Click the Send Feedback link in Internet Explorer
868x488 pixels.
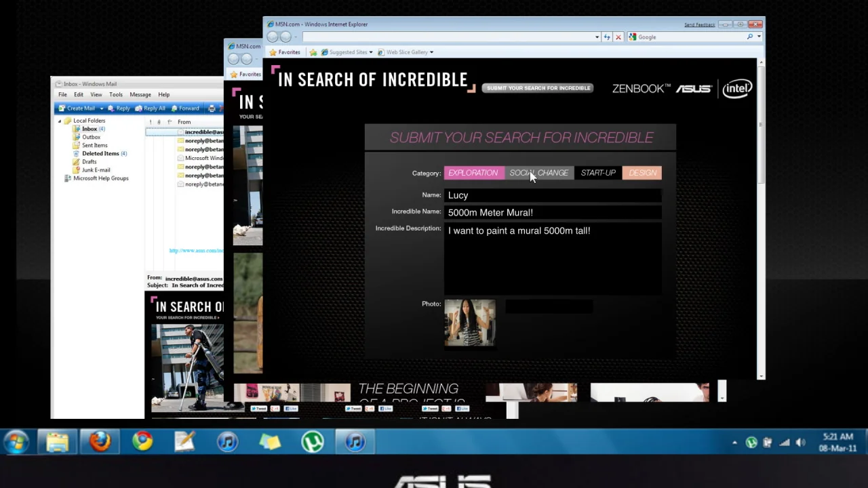(x=700, y=24)
